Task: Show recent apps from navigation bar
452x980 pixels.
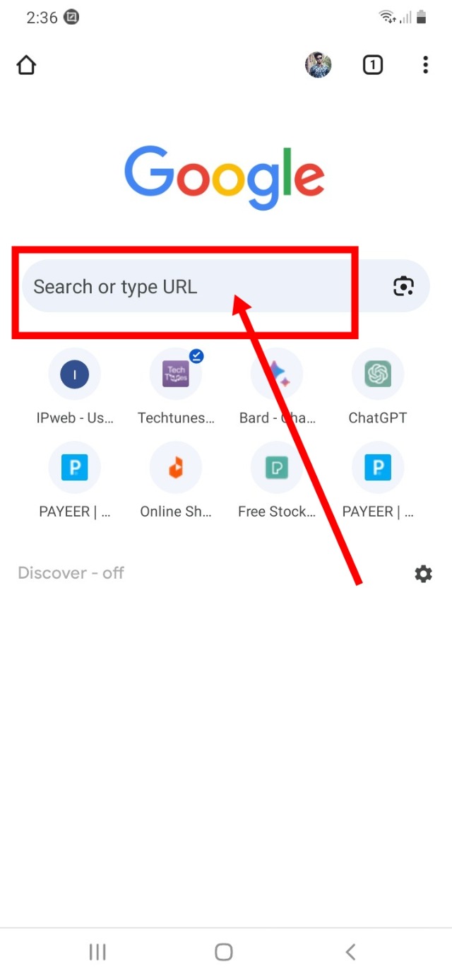Action: coord(97,952)
